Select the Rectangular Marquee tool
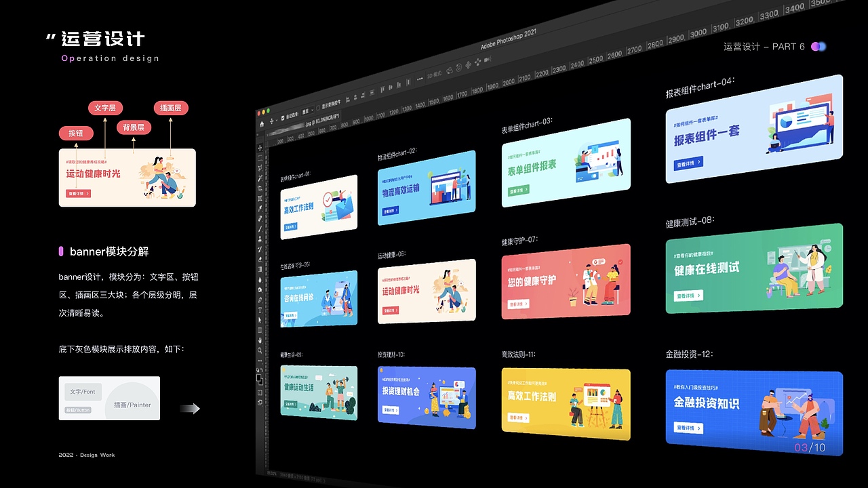 (259, 157)
